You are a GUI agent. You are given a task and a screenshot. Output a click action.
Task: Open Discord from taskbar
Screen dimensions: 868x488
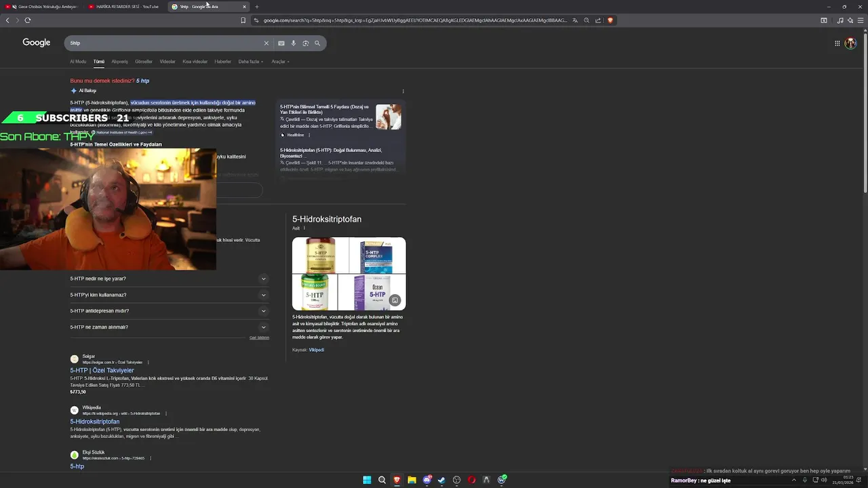[x=427, y=480]
